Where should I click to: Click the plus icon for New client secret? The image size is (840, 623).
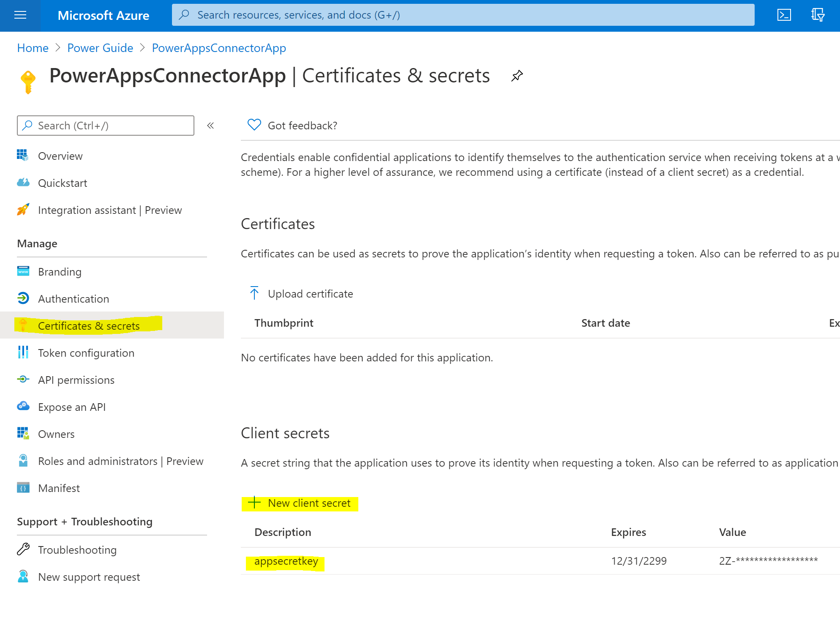pyautogui.click(x=254, y=503)
